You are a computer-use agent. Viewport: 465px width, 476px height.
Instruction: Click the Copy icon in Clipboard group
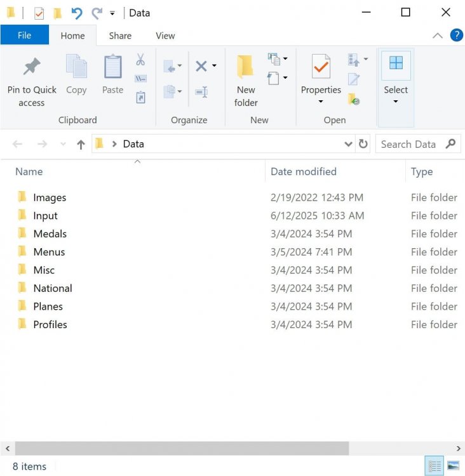tap(76, 66)
